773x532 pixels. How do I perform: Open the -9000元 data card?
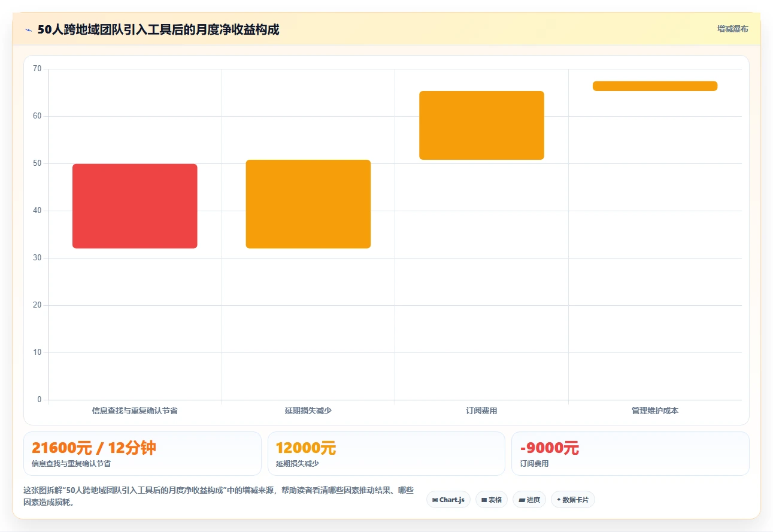pos(630,454)
